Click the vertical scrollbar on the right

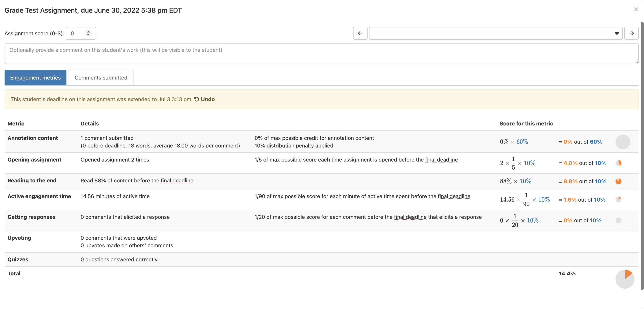click(x=642, y=155)
